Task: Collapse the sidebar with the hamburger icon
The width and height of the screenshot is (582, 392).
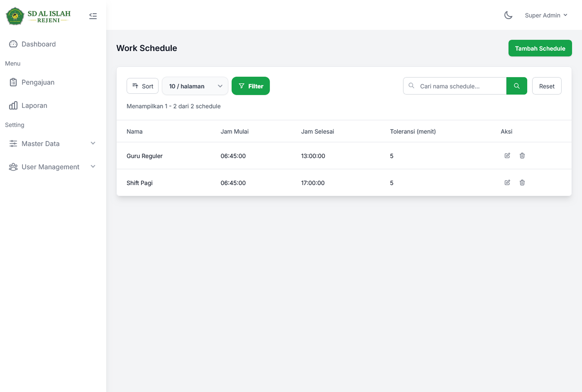Action: [93, 16]
